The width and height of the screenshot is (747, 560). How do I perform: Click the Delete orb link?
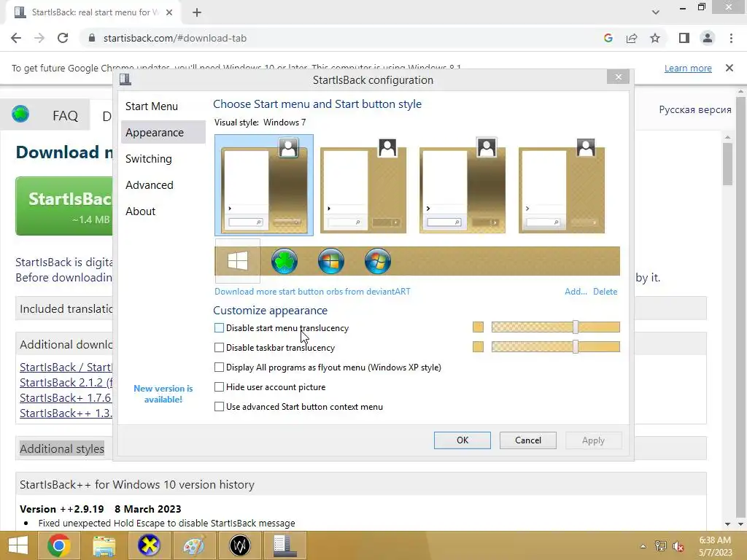tap(605, 292)
